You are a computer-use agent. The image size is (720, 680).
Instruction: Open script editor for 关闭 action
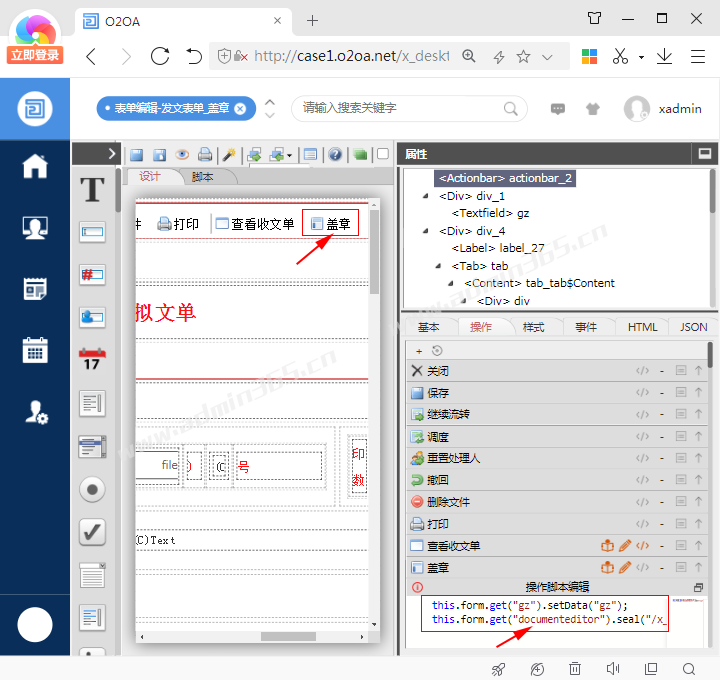point(642,371)
